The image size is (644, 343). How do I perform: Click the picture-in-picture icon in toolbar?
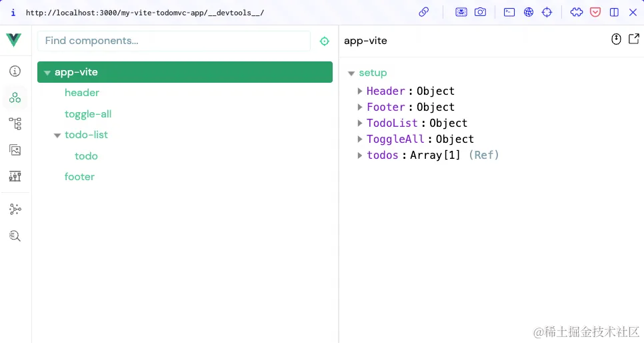(461, 12)
